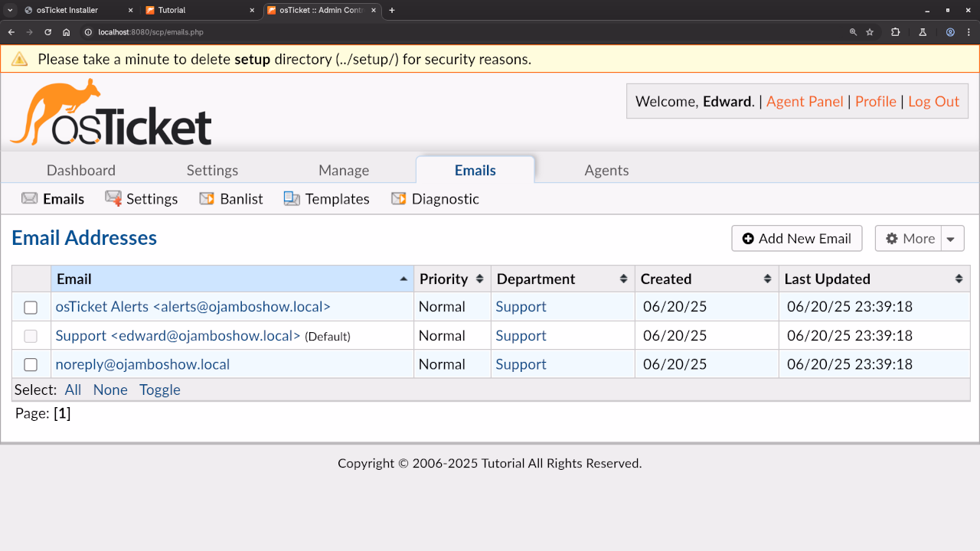The height and width of the screenshot is (551, 980).
Task: Click the Banlist sub-menu icon
Action: tap(207, 199)
